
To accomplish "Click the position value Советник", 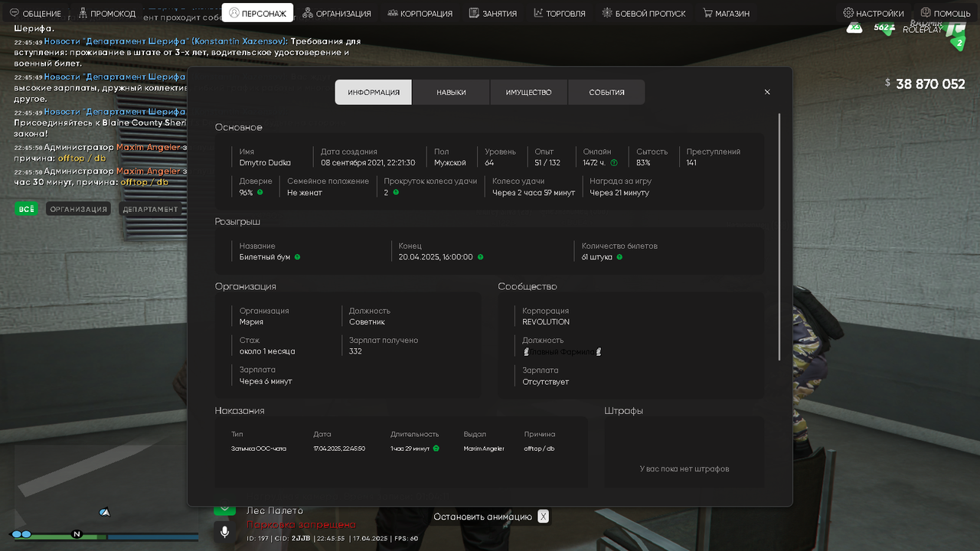I will (367, 322).
